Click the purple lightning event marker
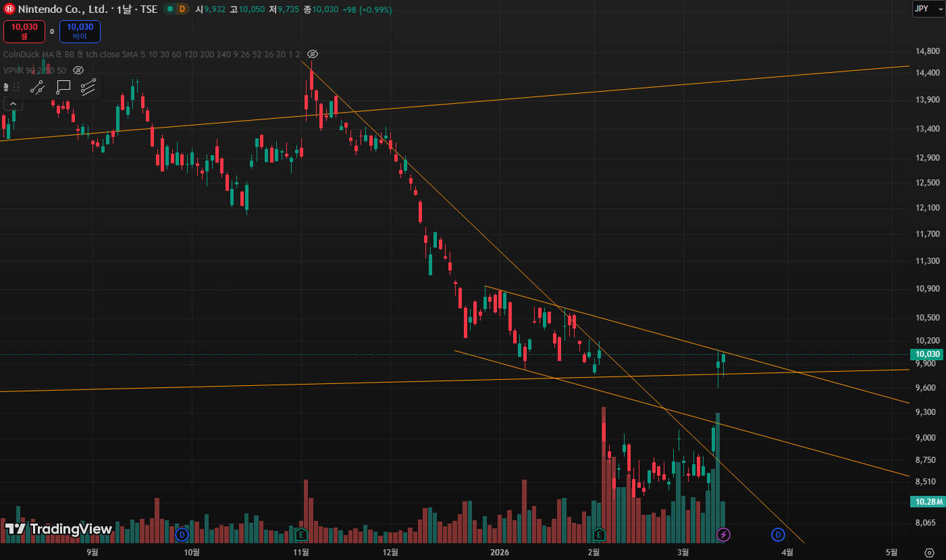The width and height of the screenshot is (946, 560). (x=723, y=535)
